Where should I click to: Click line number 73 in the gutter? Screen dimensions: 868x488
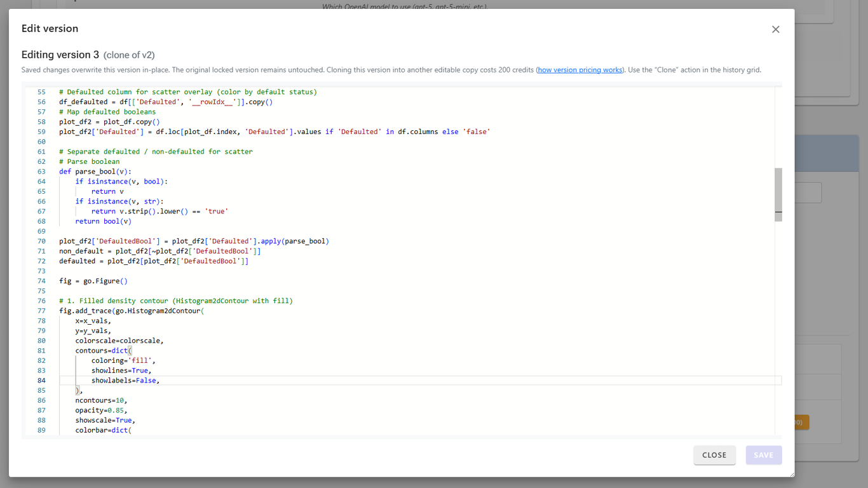(x=41, y=271)
